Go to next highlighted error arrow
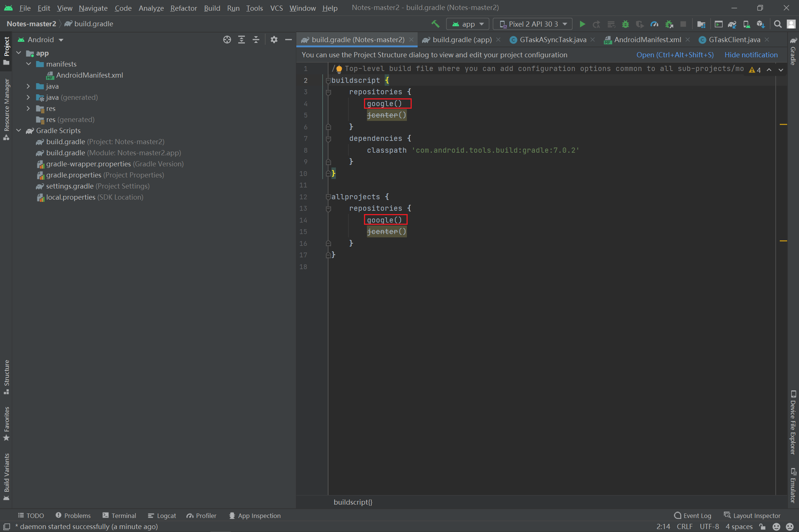 coord(781,70)
